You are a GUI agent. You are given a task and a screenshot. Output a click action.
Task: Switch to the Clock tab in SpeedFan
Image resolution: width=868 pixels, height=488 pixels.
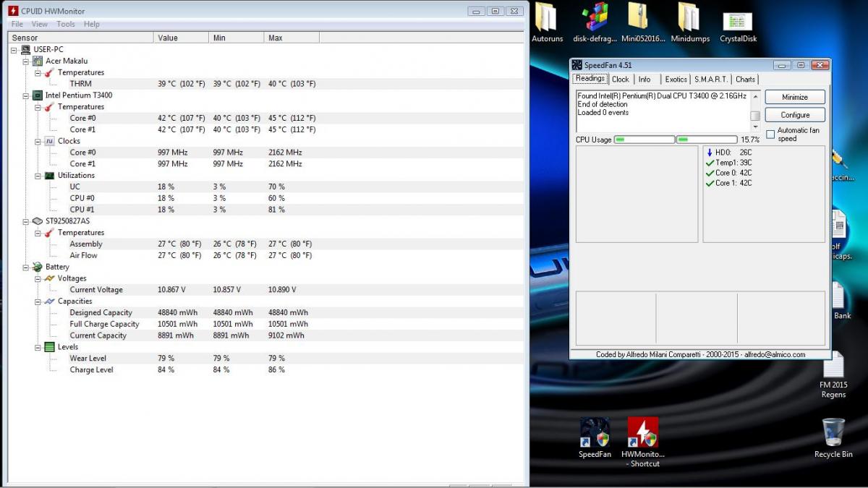pos(621,80)
